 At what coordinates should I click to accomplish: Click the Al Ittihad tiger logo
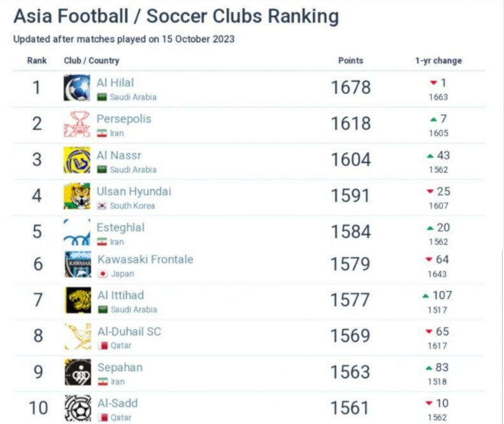tap(76, 300)
